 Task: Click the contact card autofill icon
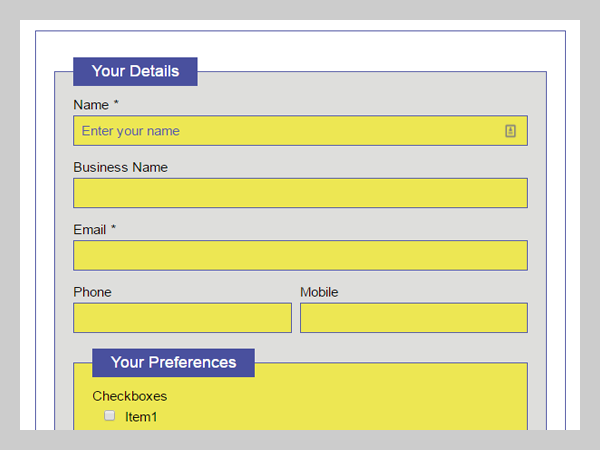coord(510,131)
